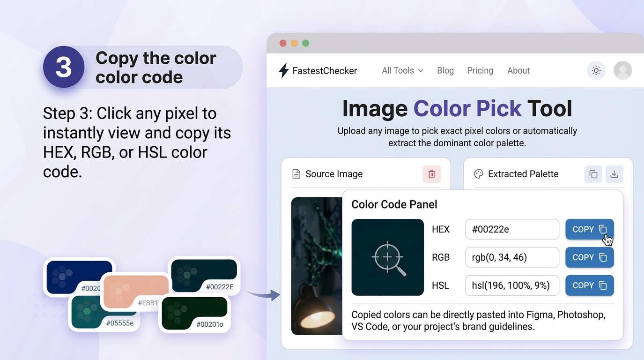Click the document icon beside Source Image

[296, 174]
